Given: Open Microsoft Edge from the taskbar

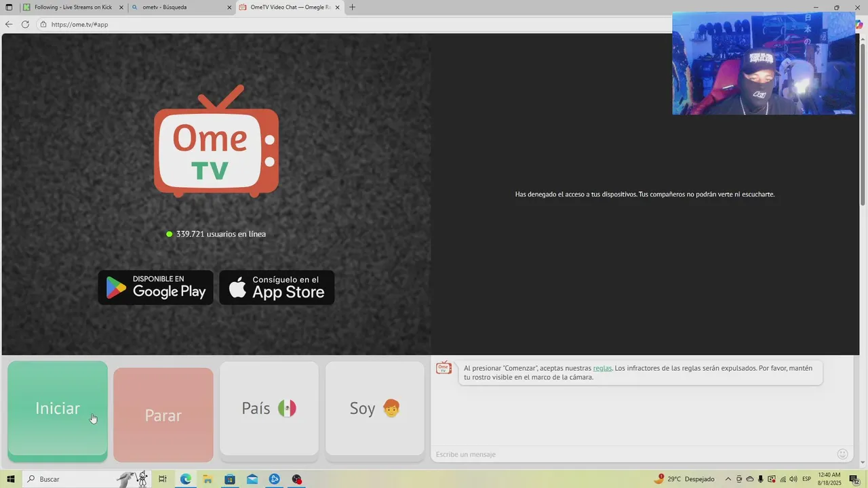Looking at the screenshot, I should [x=185, y=479].
